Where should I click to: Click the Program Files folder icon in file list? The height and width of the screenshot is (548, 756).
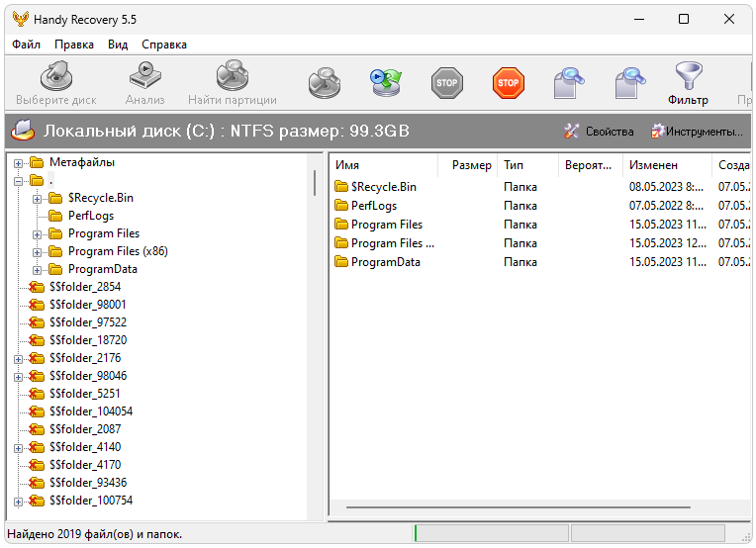tap(341, 225)
